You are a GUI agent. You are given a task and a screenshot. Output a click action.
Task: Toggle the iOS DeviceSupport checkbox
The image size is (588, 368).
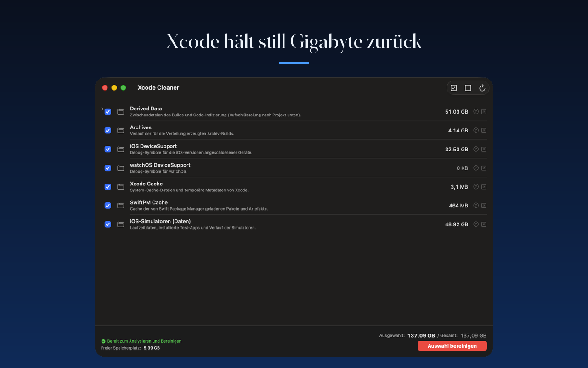point(108,149)
